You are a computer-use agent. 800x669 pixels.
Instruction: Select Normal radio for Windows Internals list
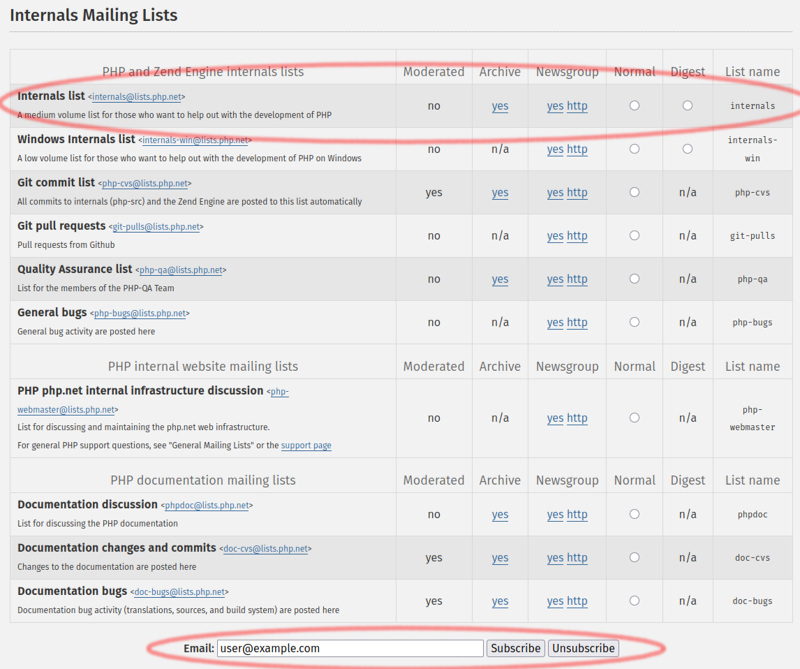(x=634, y=149)
